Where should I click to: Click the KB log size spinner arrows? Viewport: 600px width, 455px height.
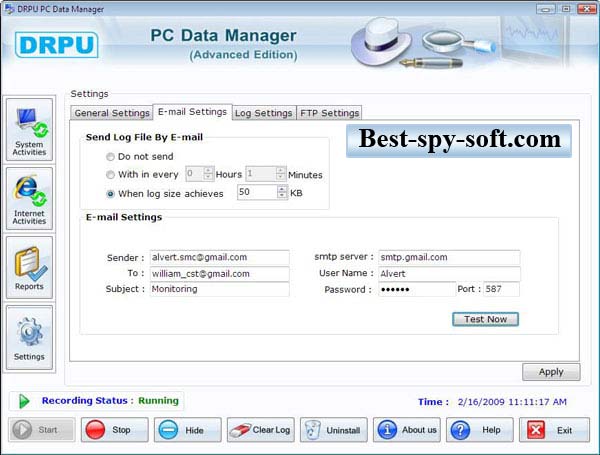pos(282,192)
